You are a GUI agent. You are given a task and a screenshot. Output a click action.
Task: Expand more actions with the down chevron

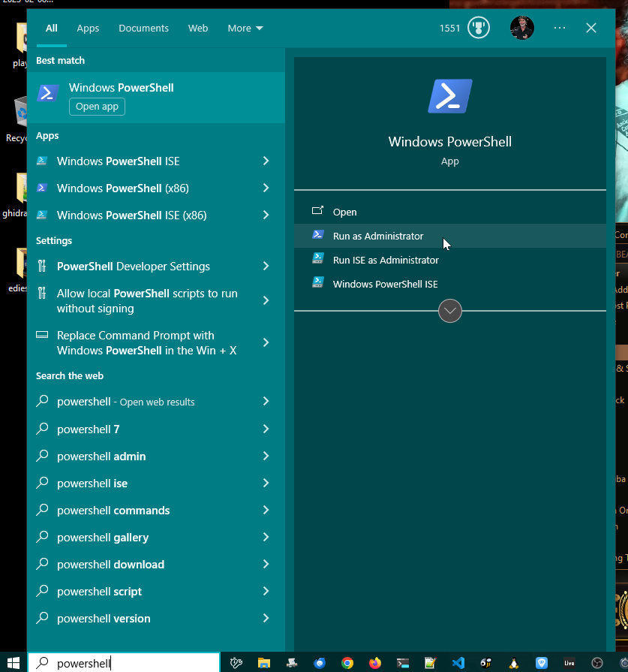tap(449, 311)
